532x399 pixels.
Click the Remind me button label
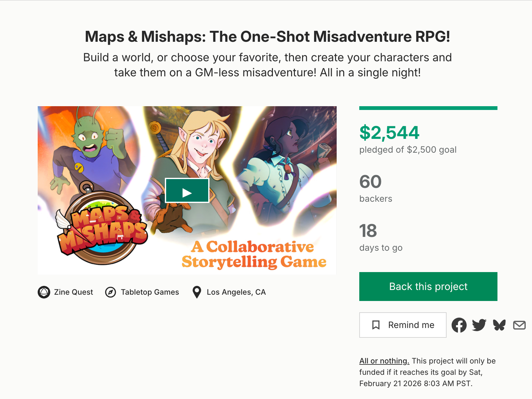tap(411, 325)
